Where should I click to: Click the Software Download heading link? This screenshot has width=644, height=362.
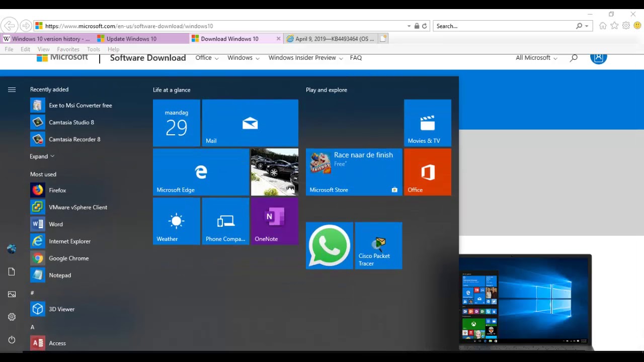148,58
